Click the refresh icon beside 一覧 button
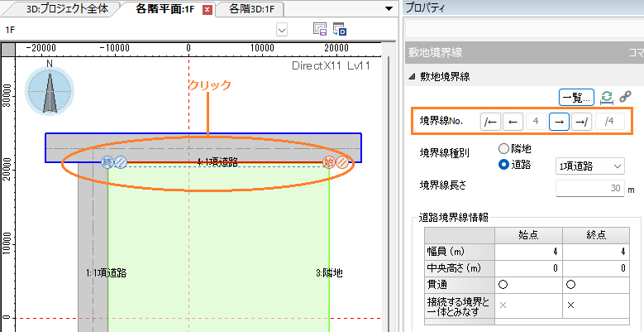Image resolution: width=644 pixels, height=332 pixels. click(607, 97)
